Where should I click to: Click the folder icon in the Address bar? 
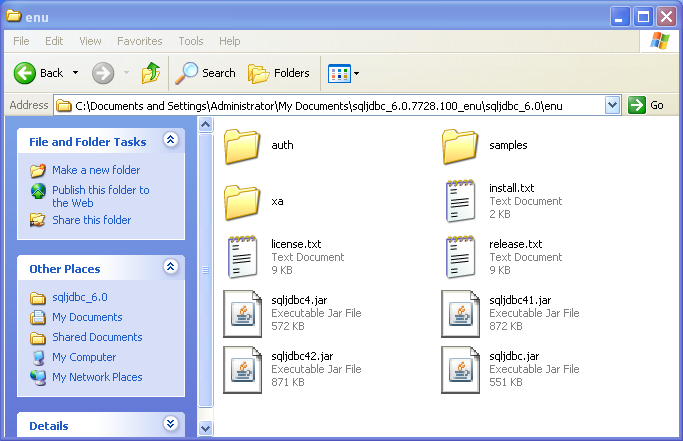[x=64, y=105]
